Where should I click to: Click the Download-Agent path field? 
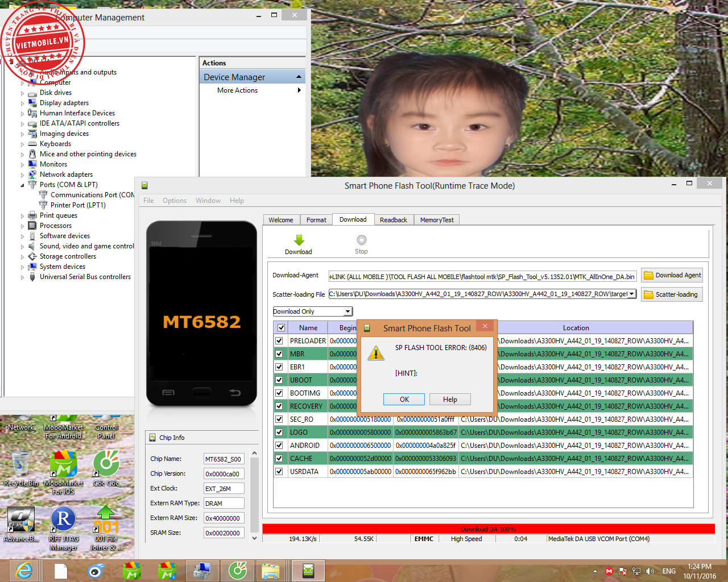[x=482, y=277]
